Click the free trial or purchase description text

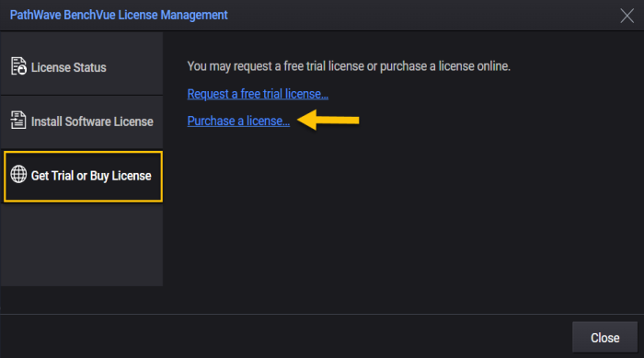(x=349, y=66)
